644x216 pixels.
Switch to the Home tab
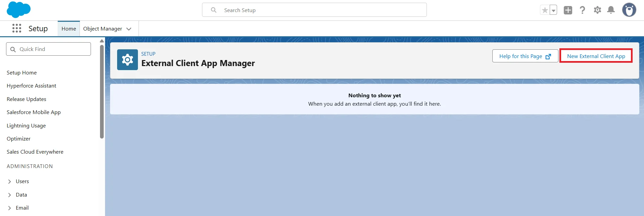click(x=69, y=29)
